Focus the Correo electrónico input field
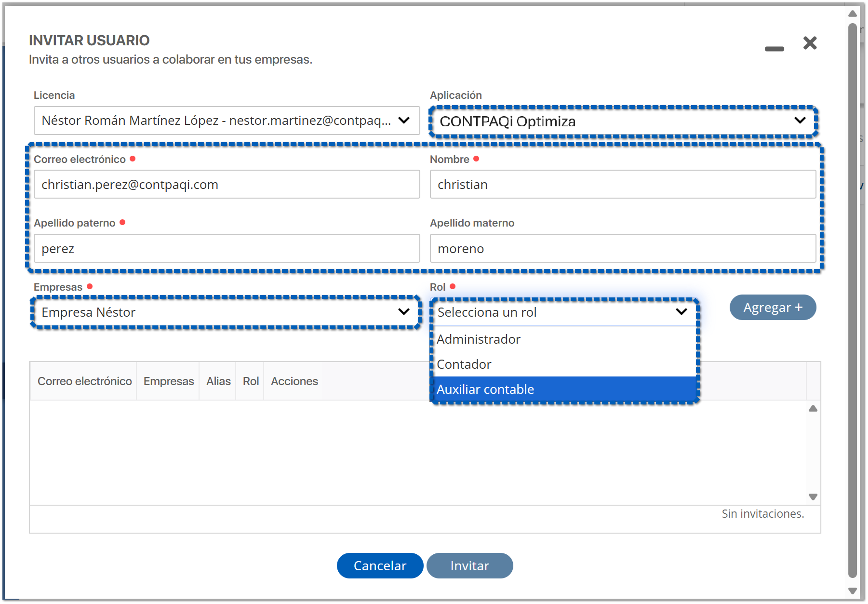This screenshot has width=868, height=604. pos(227,185)
